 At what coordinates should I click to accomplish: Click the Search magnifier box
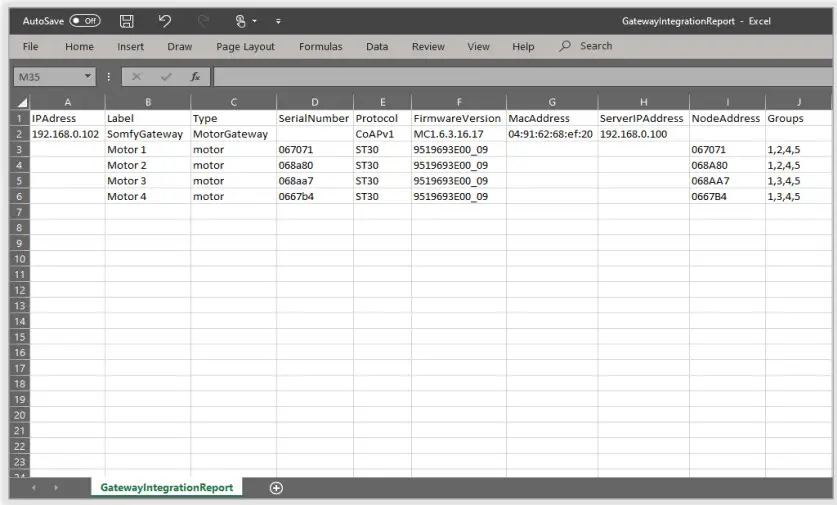point(586,46)
